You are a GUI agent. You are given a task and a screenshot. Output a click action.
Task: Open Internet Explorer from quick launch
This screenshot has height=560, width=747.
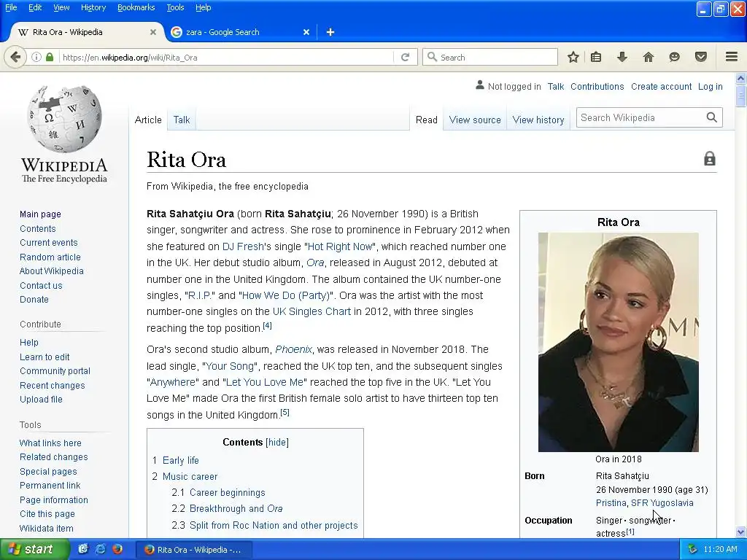click(100, 550)
